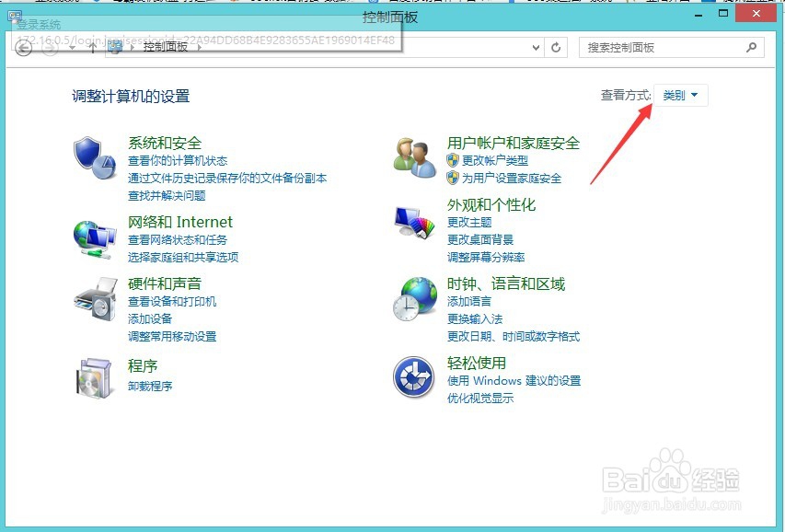Open the Clock, Language and Region globe icon
Screen dimensions: 785x532
(415, 299)
